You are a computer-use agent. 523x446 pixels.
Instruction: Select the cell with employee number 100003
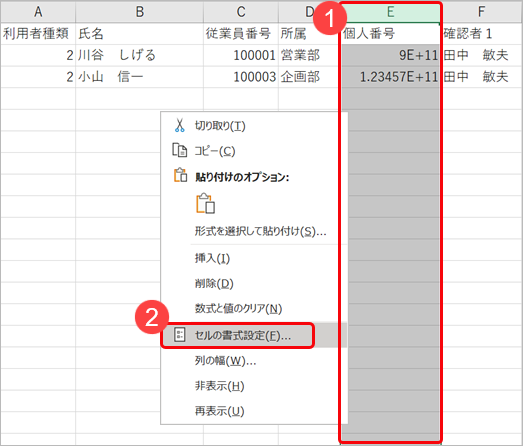click(x=241, y=77)
